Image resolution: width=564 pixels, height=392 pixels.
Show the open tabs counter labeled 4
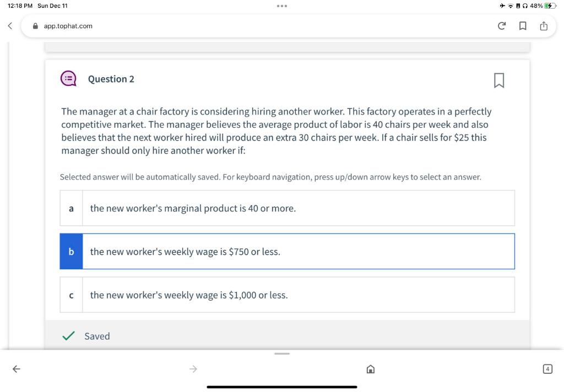(x=547, y=369)
